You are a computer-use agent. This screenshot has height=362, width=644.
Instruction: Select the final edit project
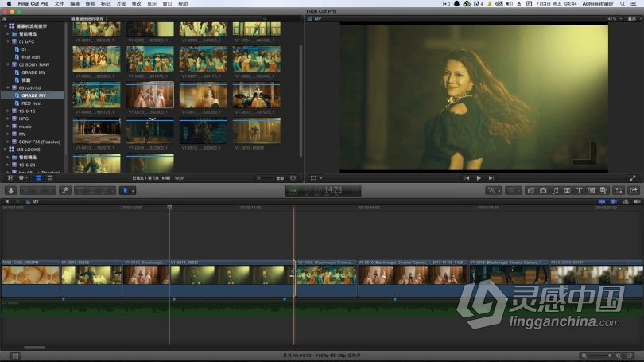pos(30,57)
